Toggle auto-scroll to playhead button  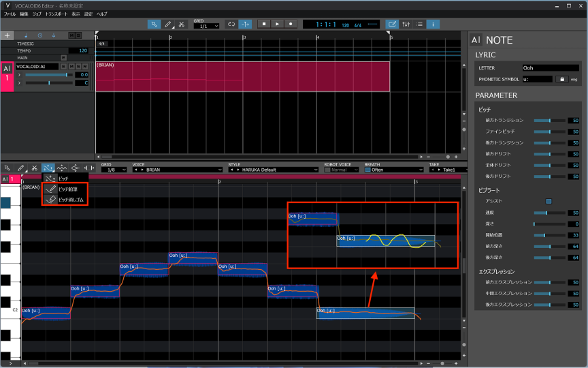[x=245, y=25]
